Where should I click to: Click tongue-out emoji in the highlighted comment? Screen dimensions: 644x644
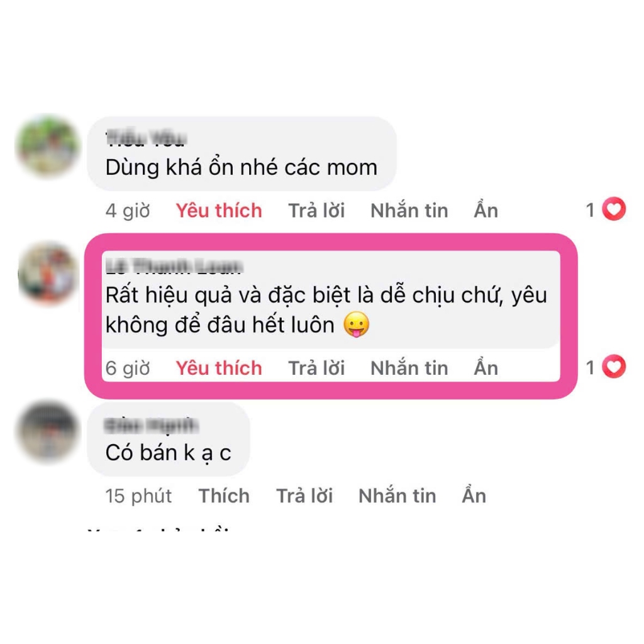(356, 325)
